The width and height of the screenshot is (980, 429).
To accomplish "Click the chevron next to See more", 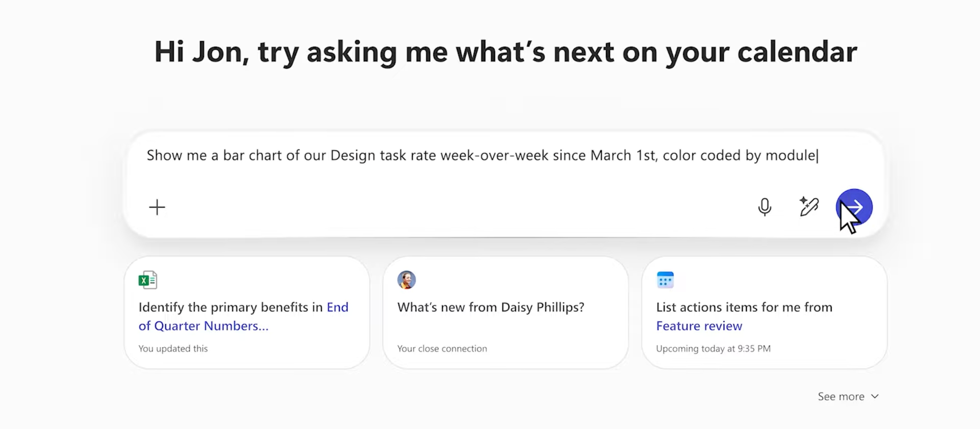I will click(x=875, y=396).
